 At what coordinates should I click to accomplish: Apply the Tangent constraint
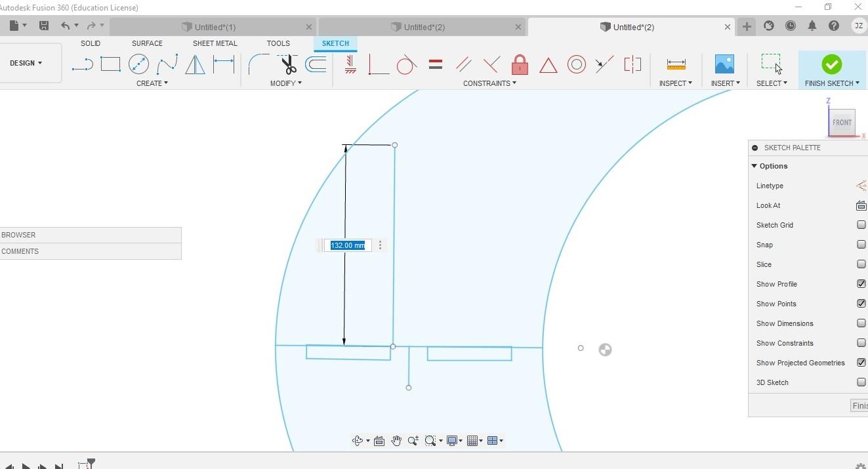point(407,64)
